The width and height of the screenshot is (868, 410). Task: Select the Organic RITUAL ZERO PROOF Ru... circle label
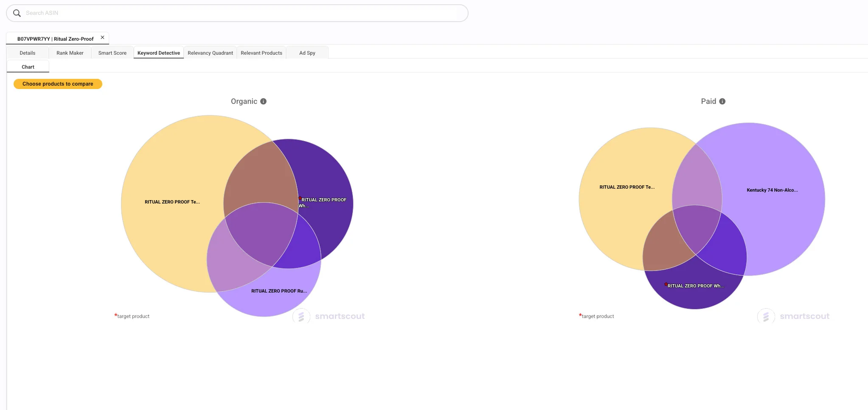click(x=279, y=291)
